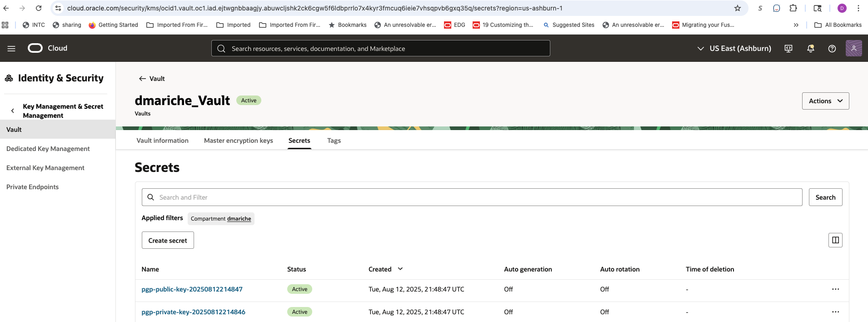Open the INTC bookmark
The width and height of the screenshot is (868, 322).
point(34,25)
